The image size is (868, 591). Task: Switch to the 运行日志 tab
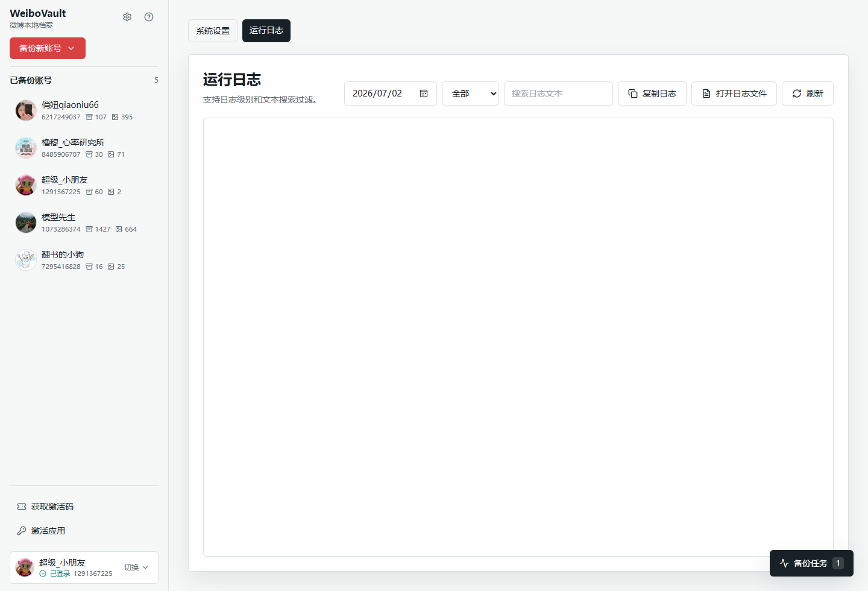[x=266, y=31]
